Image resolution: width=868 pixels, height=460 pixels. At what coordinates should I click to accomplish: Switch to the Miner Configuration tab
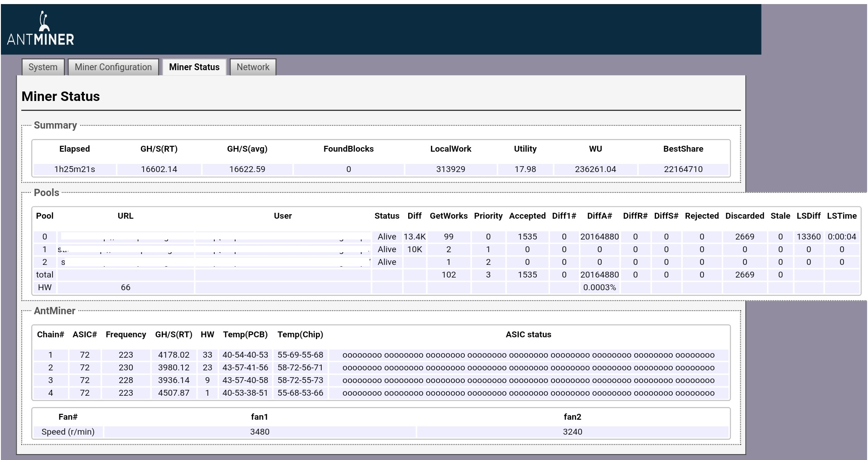tap(113, 67)
